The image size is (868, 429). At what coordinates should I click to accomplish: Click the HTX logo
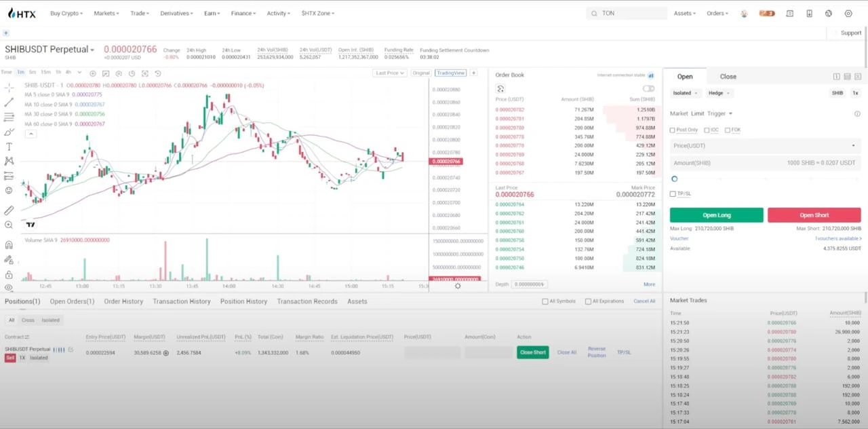(22, 13)
